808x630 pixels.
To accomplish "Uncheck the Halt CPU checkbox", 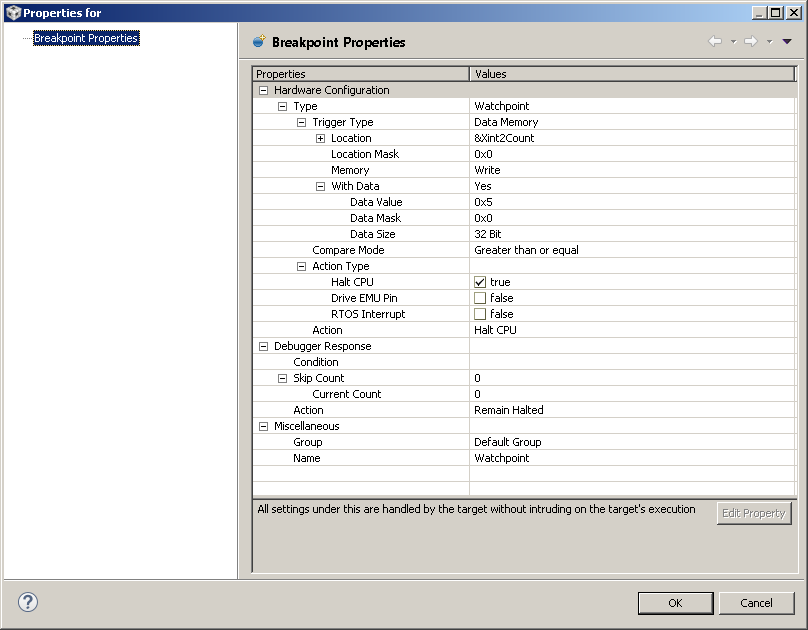I will [480, 282].
